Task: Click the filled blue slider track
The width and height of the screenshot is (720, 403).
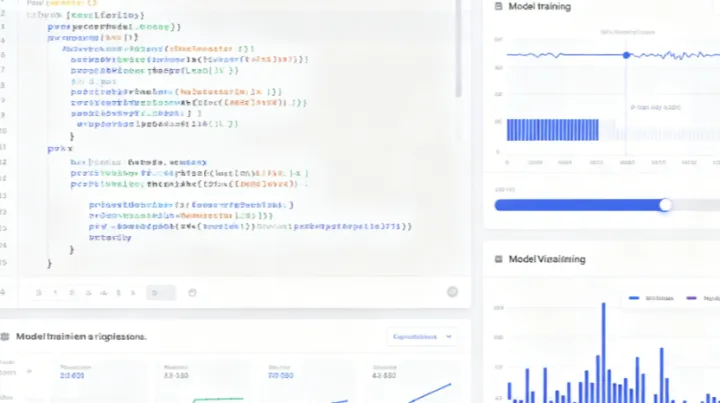Action: click(579, 205)
